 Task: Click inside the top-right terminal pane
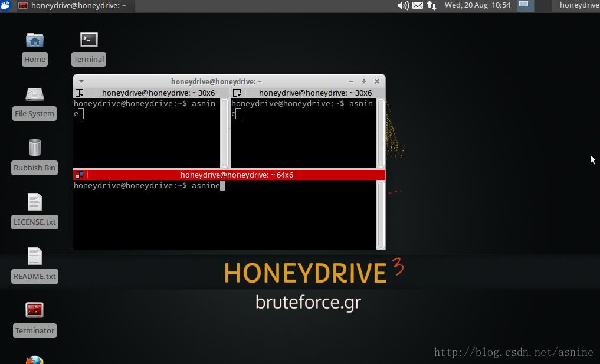303,133
